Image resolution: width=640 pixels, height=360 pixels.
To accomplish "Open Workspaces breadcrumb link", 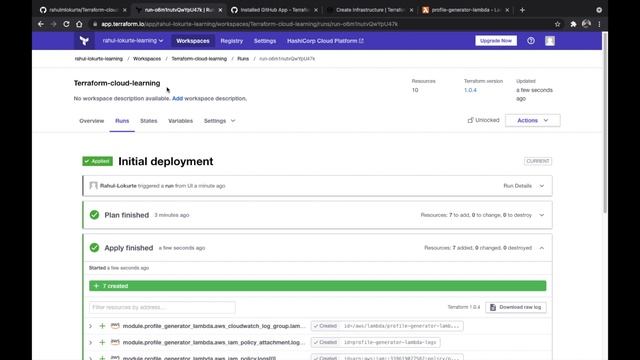I will pyautogui.click(x=147, y=59).
